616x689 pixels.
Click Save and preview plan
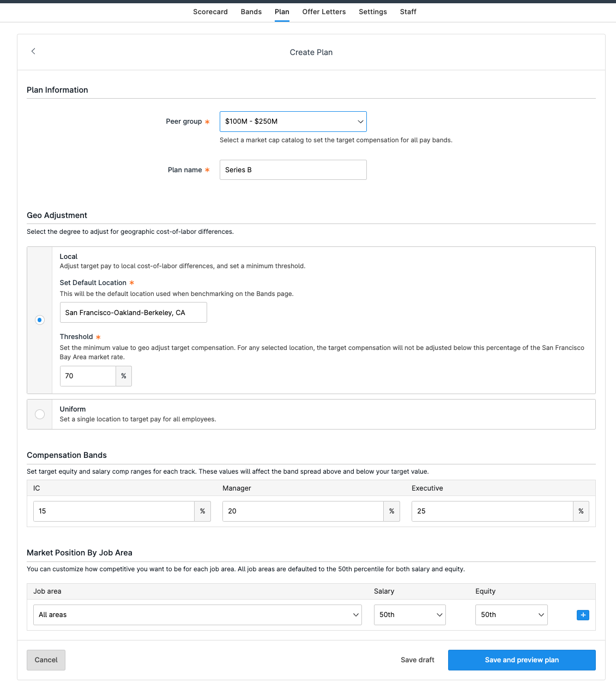pos(521,660)
